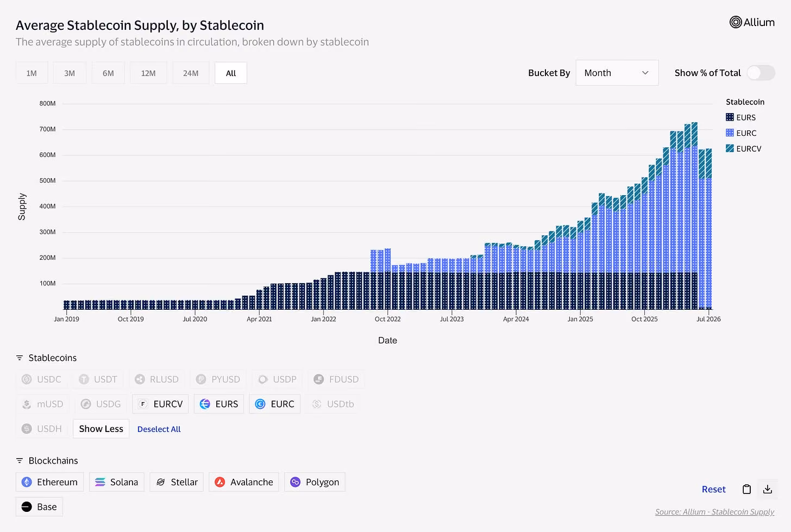This screenshot has height=532, width=791.
Task: Collapse stablecoin list with Show Less
Action: click(x=101, y=429)
